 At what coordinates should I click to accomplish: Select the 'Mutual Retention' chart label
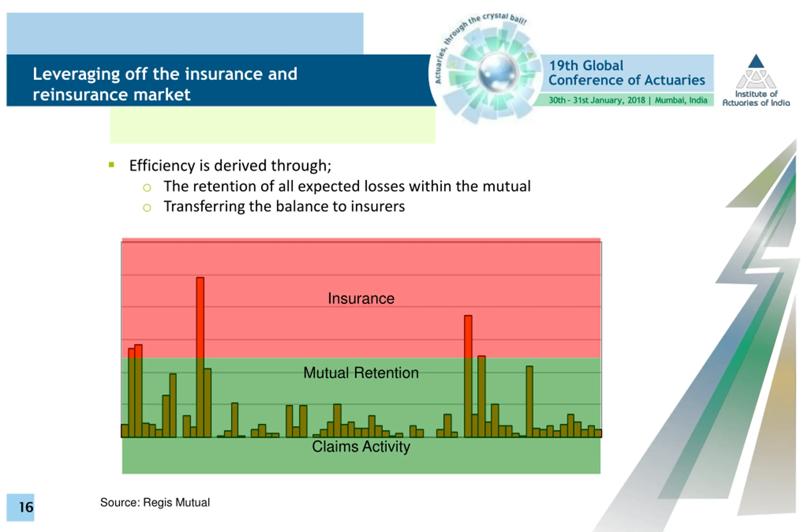point(361,373)
